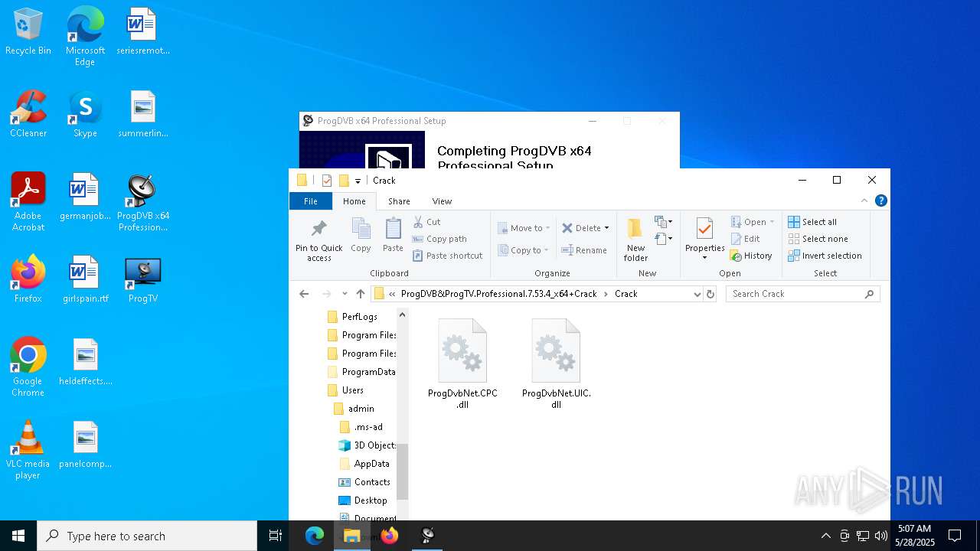Screen dimensions: 980x551
Task: Open Task View on taskbar
Action: (276, 536)
